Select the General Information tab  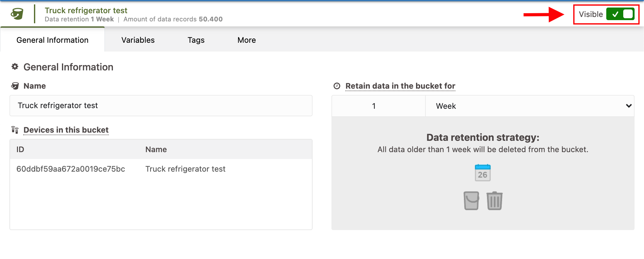point(53,40)
